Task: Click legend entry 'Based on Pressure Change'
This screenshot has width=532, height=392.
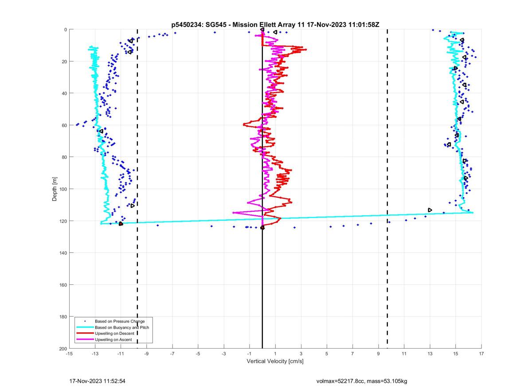Action: click(120, 321)
